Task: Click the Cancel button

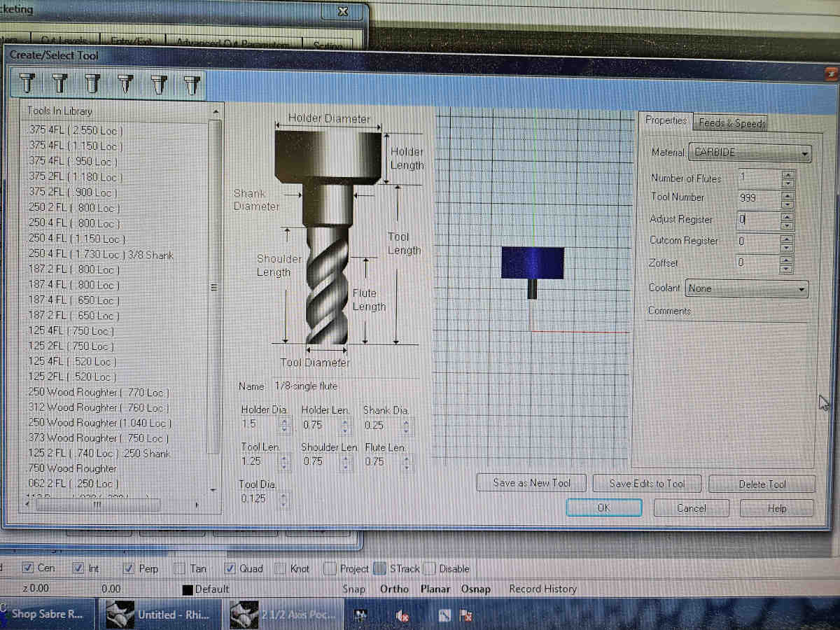Action: 691,509
